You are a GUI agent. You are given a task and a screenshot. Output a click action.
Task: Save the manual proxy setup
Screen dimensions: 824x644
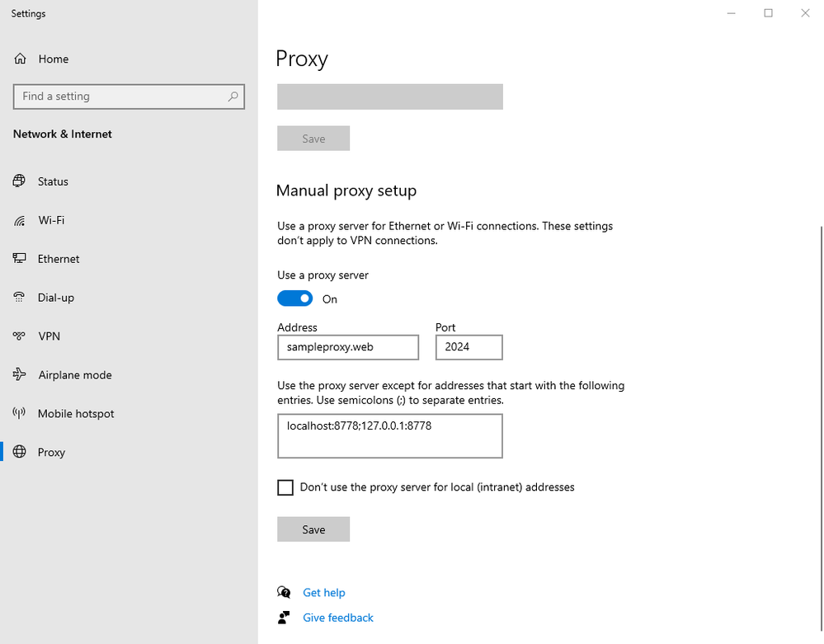point(313,529)
